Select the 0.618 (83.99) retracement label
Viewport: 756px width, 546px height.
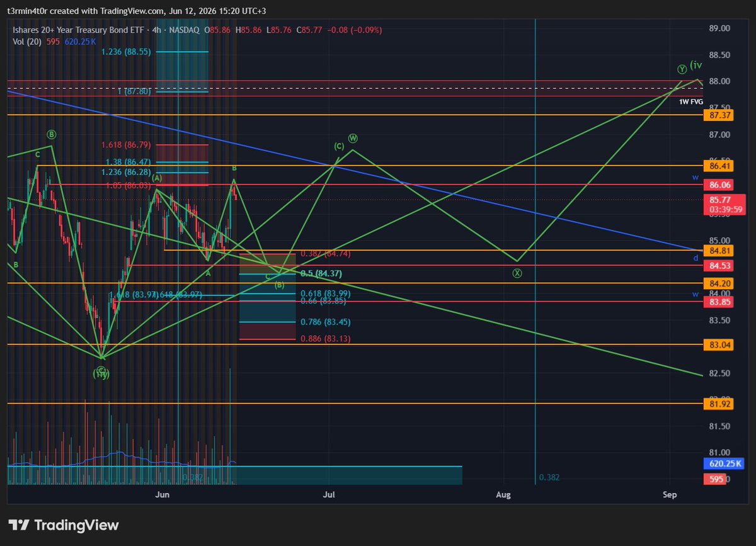[326, 293]
